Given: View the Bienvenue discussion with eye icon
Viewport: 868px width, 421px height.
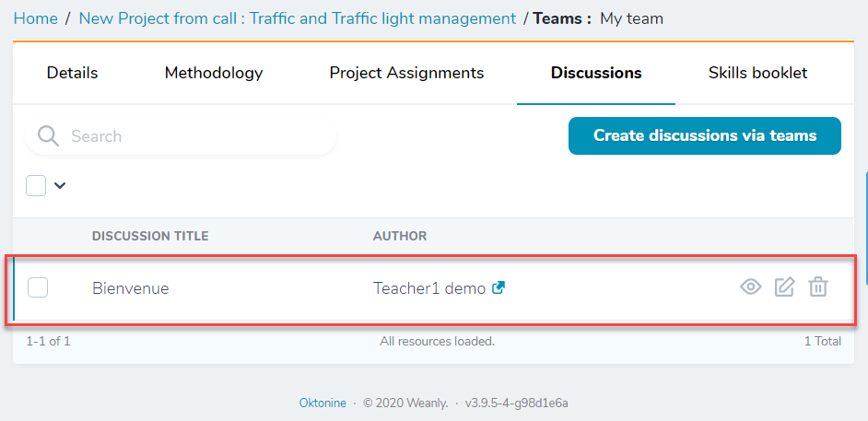Looking at the screenshot, I should point(751,287).
